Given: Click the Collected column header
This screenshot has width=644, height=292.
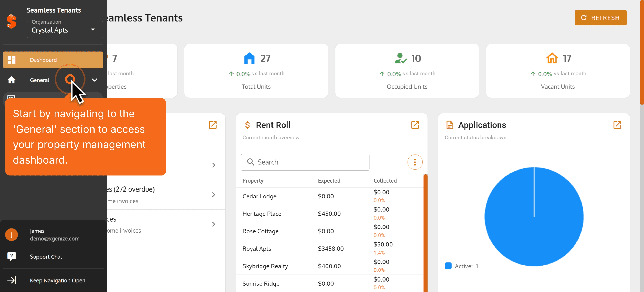Looking at the screenshot, I should (x=385, y=181).
